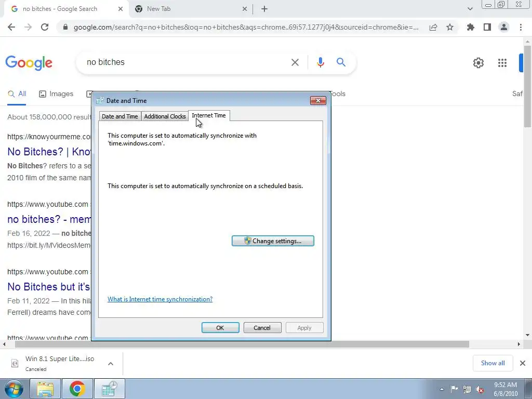The image size is (532, 399).
Task: Open Google quick settings gear
Action: point(478,63)
